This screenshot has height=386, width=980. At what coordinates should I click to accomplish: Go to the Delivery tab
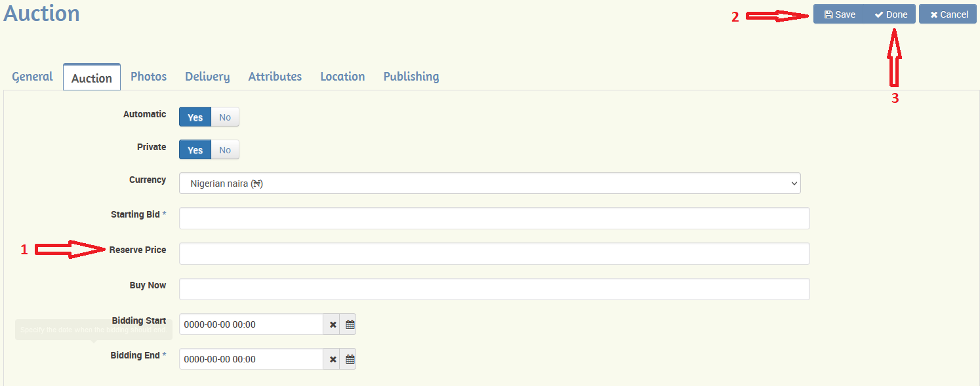(x=207, y=77)
